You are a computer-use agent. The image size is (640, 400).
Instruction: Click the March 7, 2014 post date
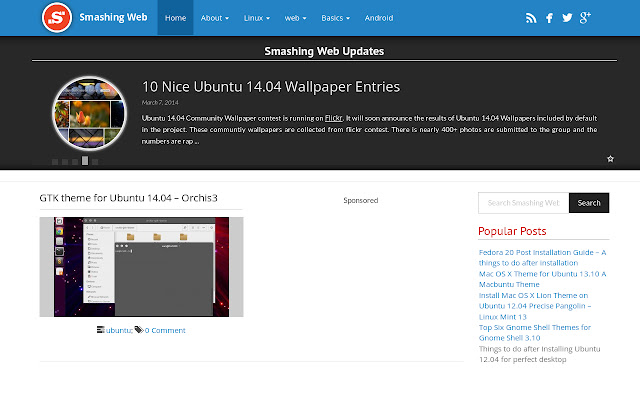[x=160, y=102]
